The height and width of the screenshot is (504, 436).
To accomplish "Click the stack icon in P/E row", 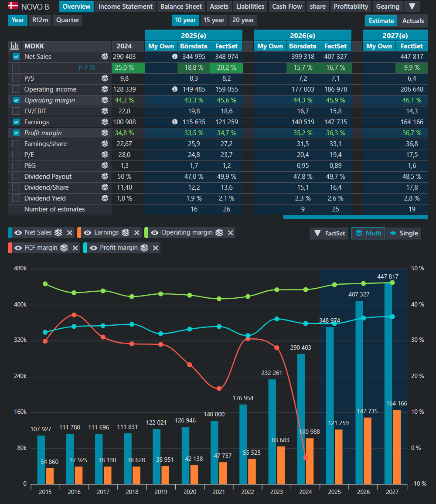I will point(105,155).
